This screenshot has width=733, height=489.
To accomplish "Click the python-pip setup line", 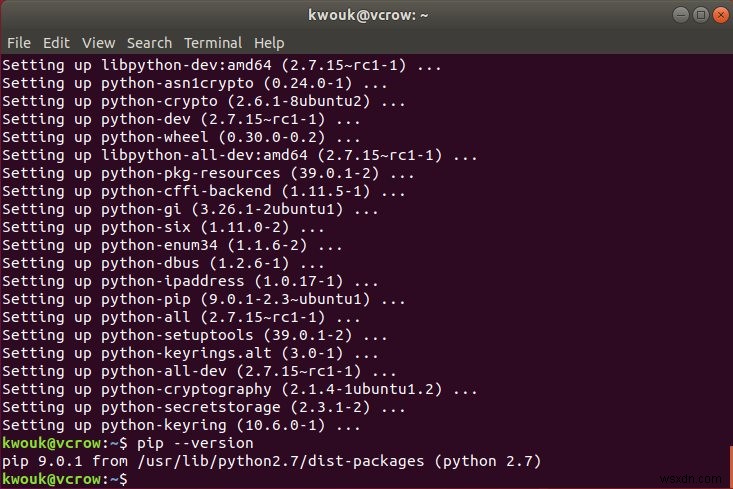I will 203,299.
